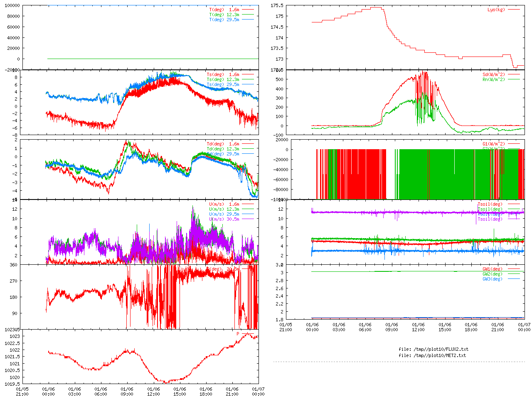Viewport: 532px width, 399px height.
Task: Click the Lys(kg) legend label
Action: 496,10
